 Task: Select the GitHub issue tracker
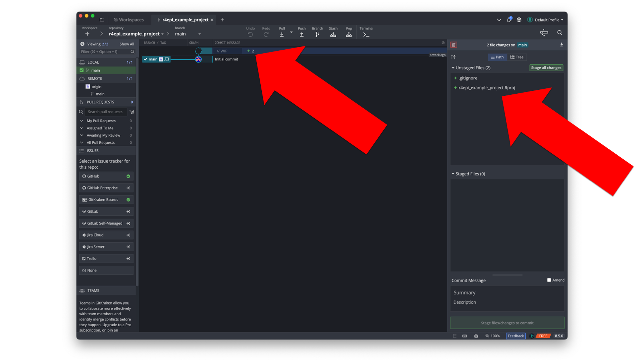(106, 176)
